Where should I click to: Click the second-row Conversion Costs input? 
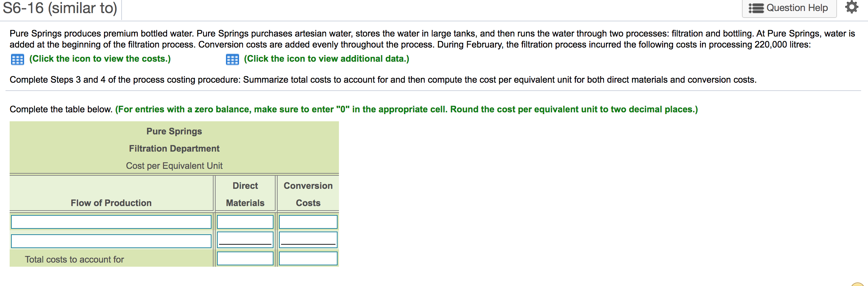tap(308, 239)
